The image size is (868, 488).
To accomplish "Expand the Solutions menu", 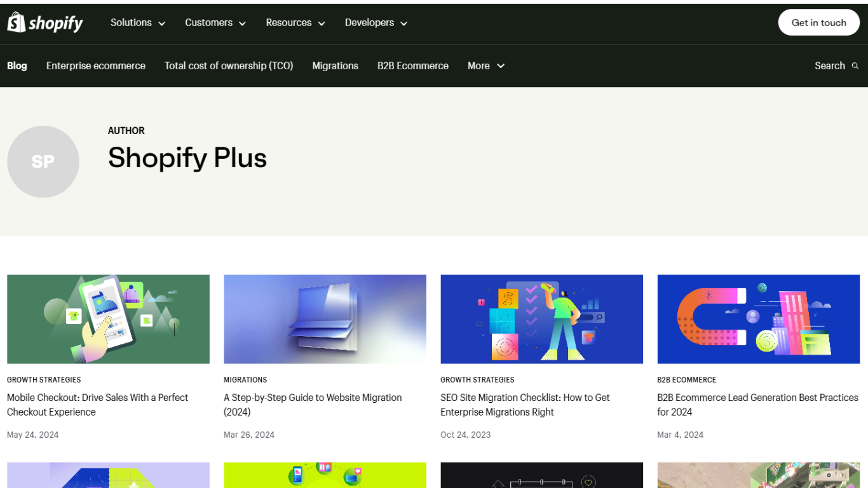I will tap(138, 23).
